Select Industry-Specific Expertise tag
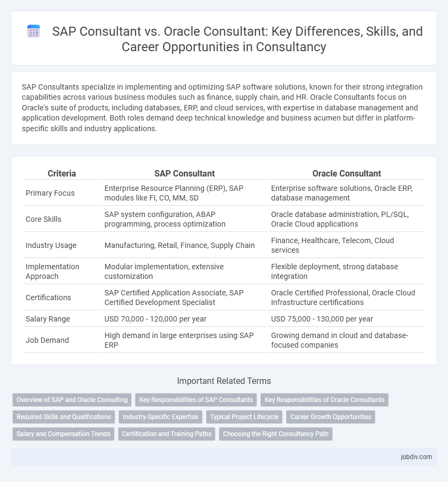The image size is (448, 482). 161,417
